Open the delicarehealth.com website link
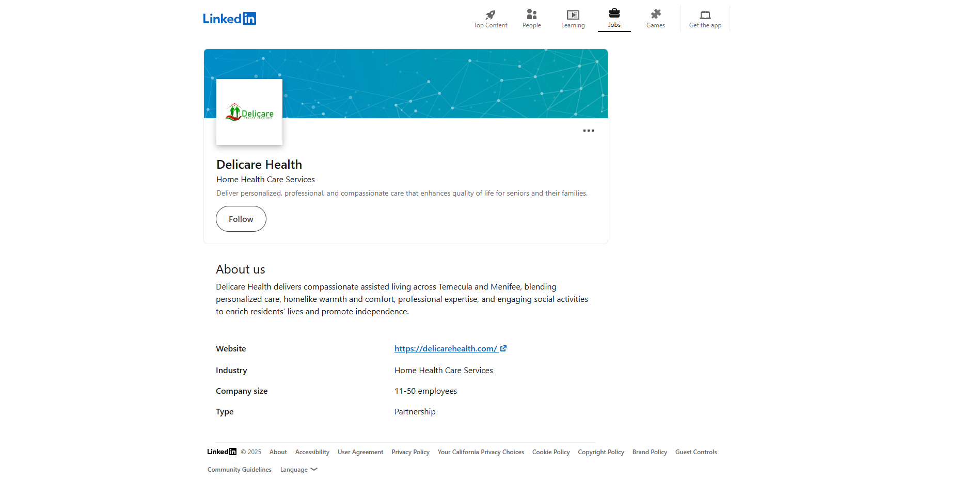 [450, 349]
